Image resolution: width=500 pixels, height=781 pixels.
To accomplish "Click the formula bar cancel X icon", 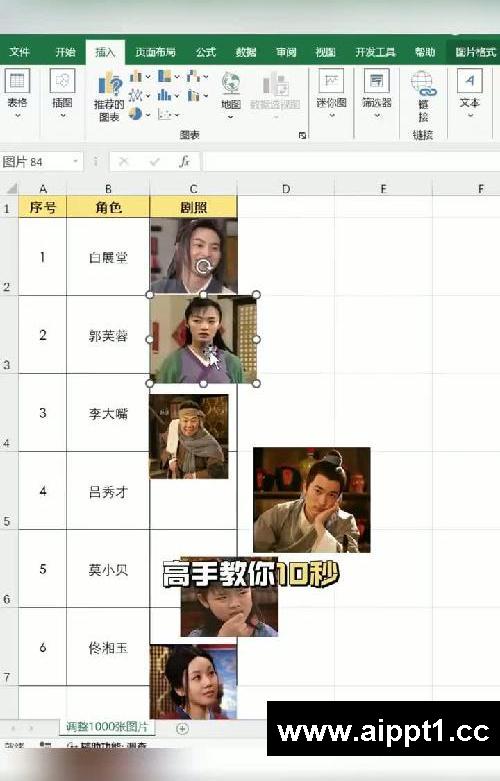I will pos(124,161).
